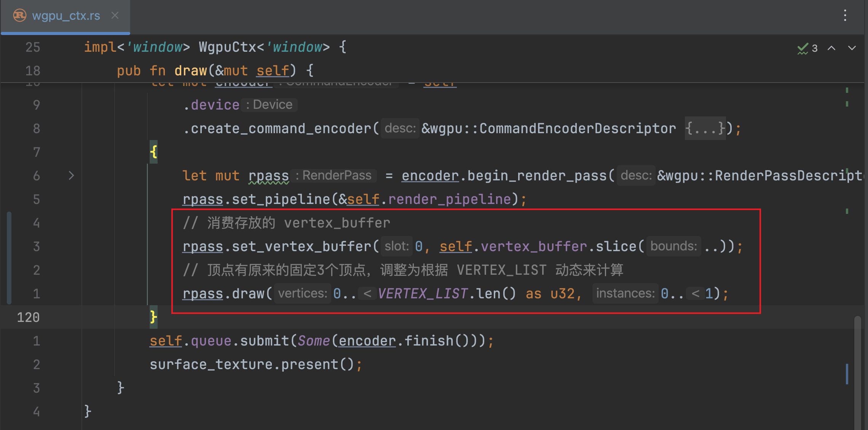Click the impl WgpuCtx sticky header line
868x430 pixels.
[x=215, y=47]
